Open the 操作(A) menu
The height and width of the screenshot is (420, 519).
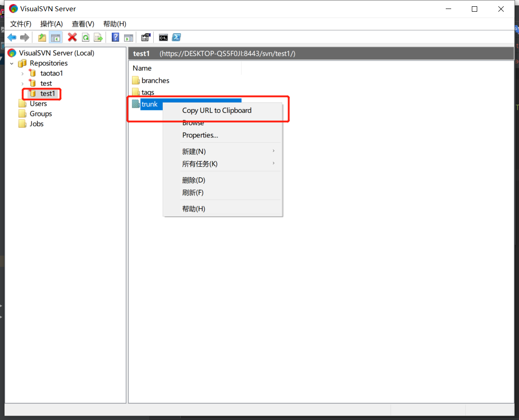(x=51, y=24)
